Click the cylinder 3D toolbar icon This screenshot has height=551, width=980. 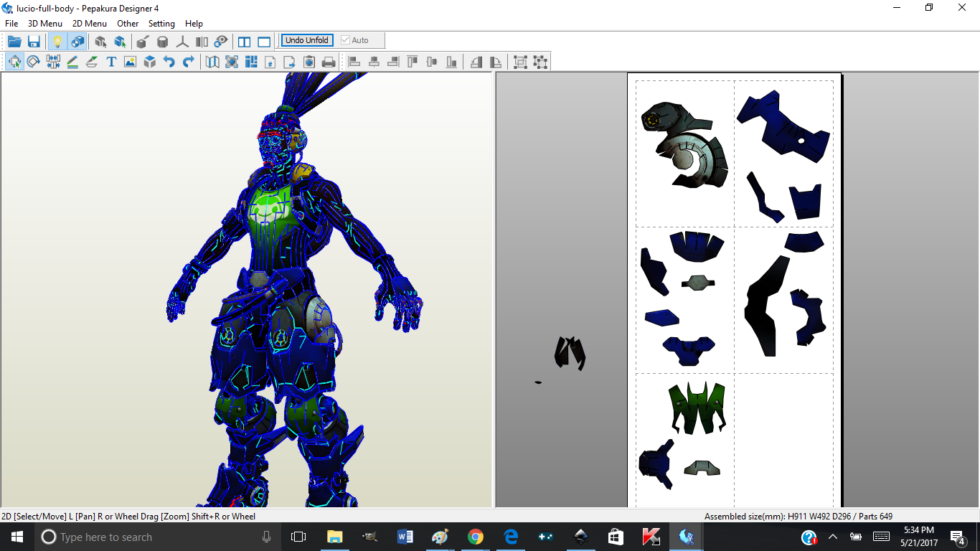(x=163, y=42)
